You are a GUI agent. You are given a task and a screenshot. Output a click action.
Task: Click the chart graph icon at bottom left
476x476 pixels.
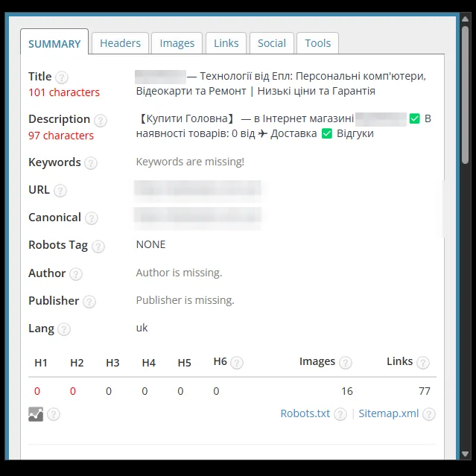[36, 414]
